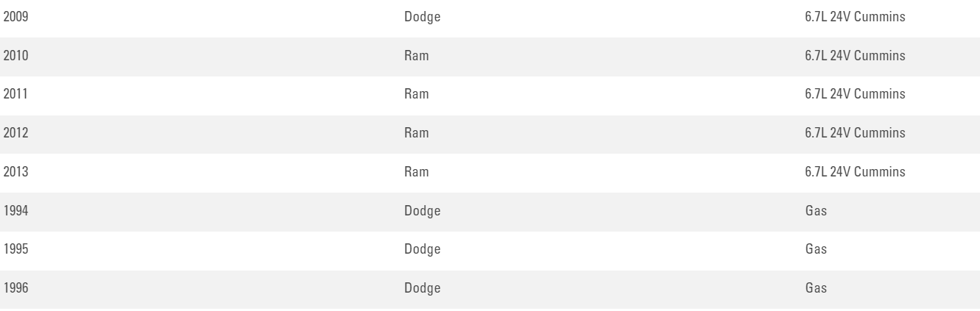Select Dodge in the 1994 row
Image resolution: width=980 pixels, height=311 pixels.
pyautogui.click(x=423, y=210)
